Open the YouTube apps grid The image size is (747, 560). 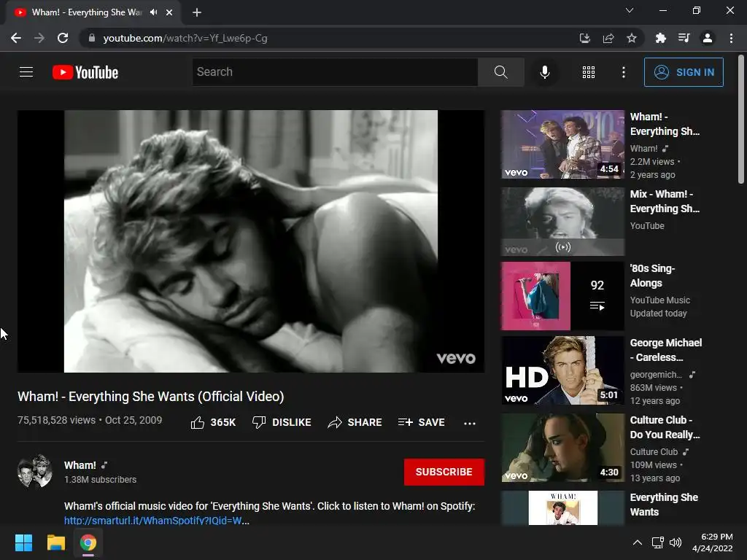click(589, 72)
